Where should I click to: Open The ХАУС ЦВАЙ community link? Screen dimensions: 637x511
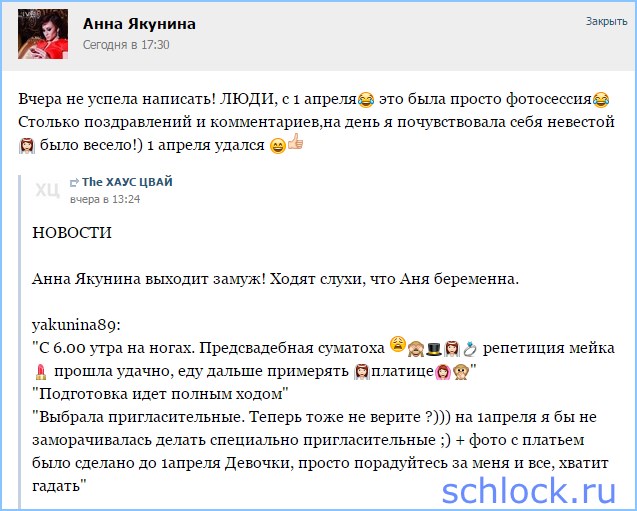127,182
